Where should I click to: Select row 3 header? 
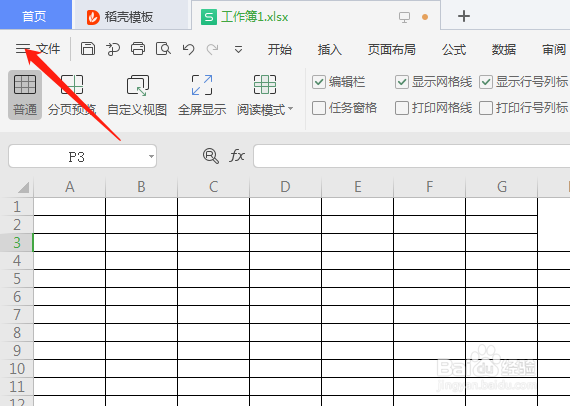[x=17, y=243]
